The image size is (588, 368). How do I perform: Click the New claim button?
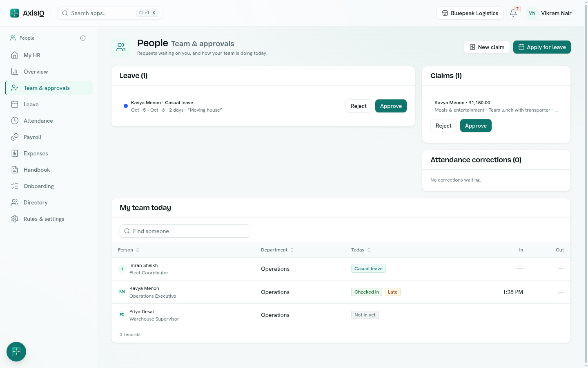[x=487, y=47]
